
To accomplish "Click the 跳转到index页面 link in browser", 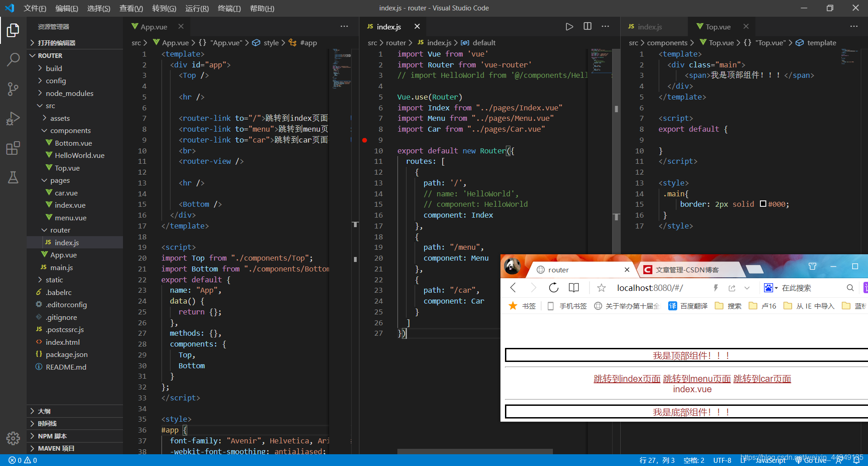I will (627, 379).
